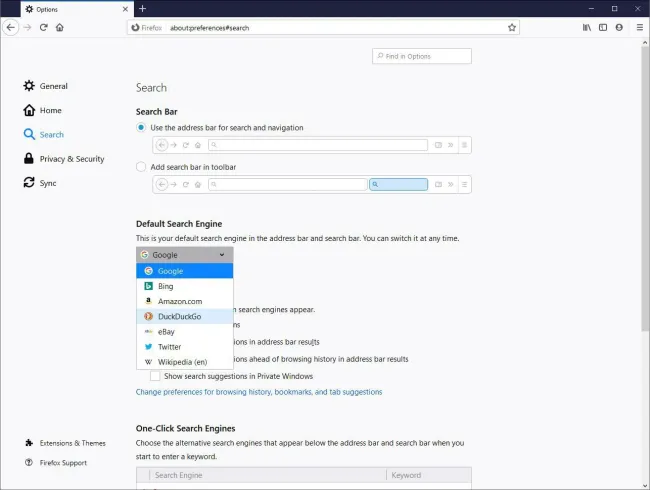Click the Find in Options search field

(421, 56)
